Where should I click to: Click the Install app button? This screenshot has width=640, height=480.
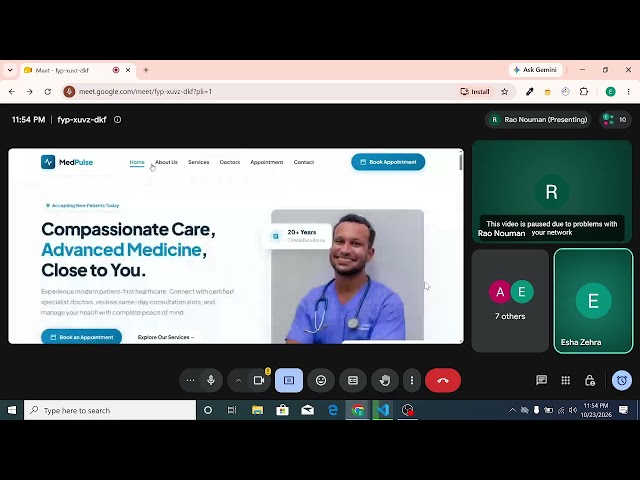(x=475, y=92)
